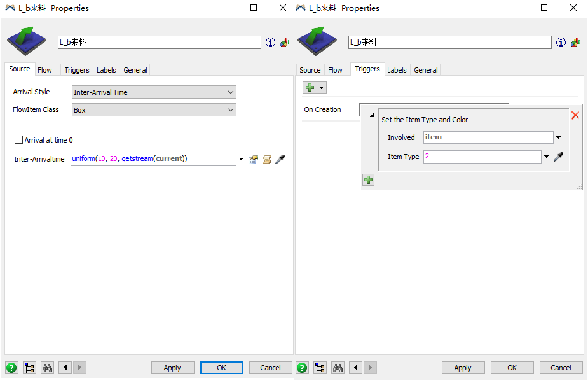
Task: Go to previous object in right window
Action: [356, 368]
